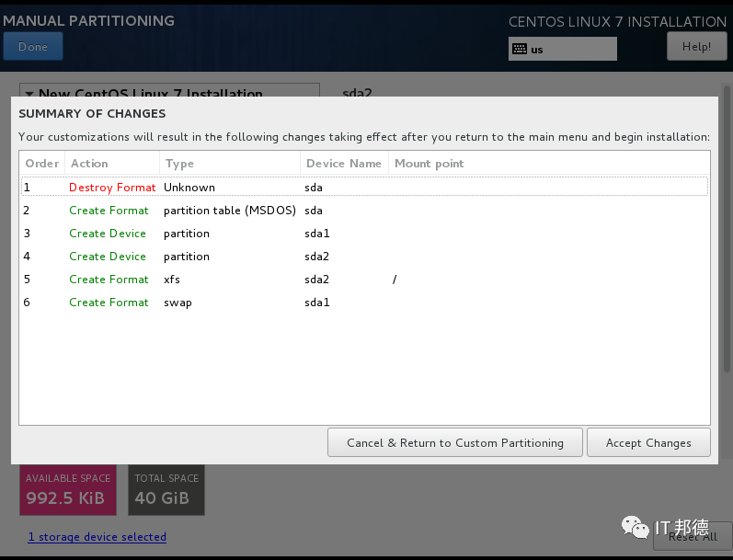The height and width of the screenshot is (560, 733).
Task: Sort by the Action column header
Action: pyautogui.click(x=112, y=163)
